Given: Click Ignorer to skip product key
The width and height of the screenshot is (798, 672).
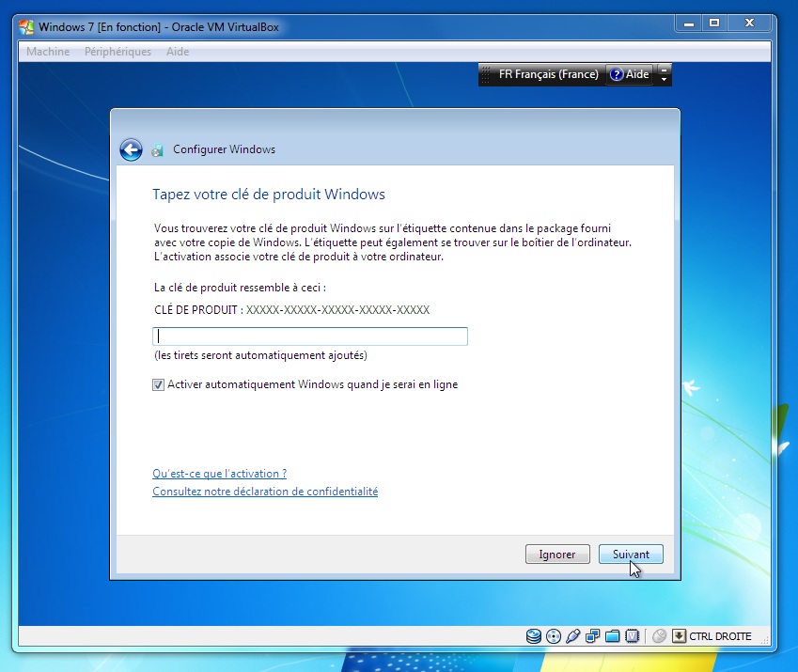Looking at the screenshot, I should point(557,555).
